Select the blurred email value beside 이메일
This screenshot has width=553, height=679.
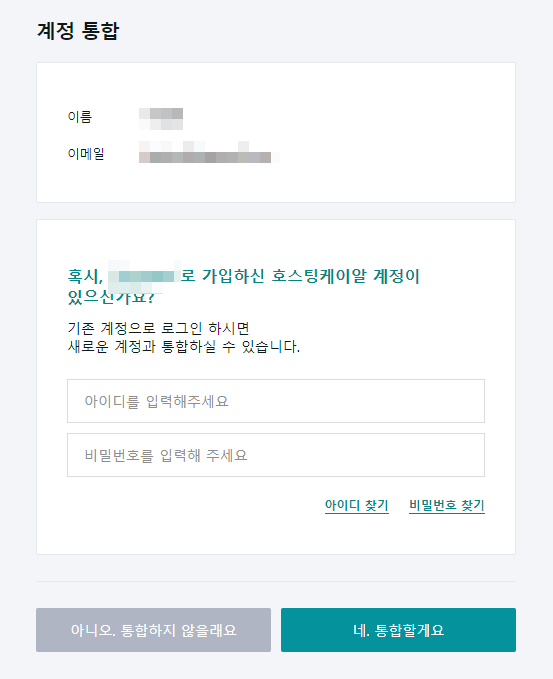pyautogui.click(x=209, y=152)
